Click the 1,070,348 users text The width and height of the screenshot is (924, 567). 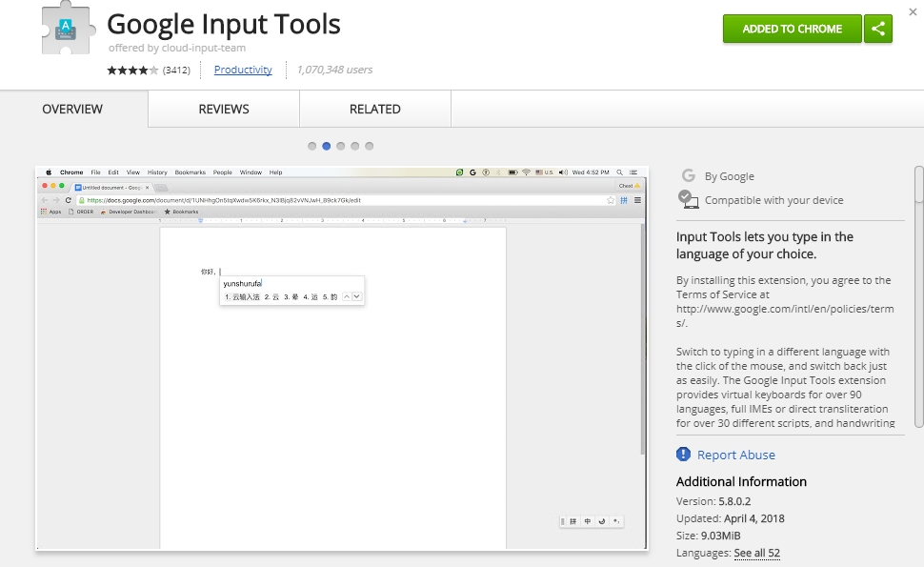click(x=334, y=70)
